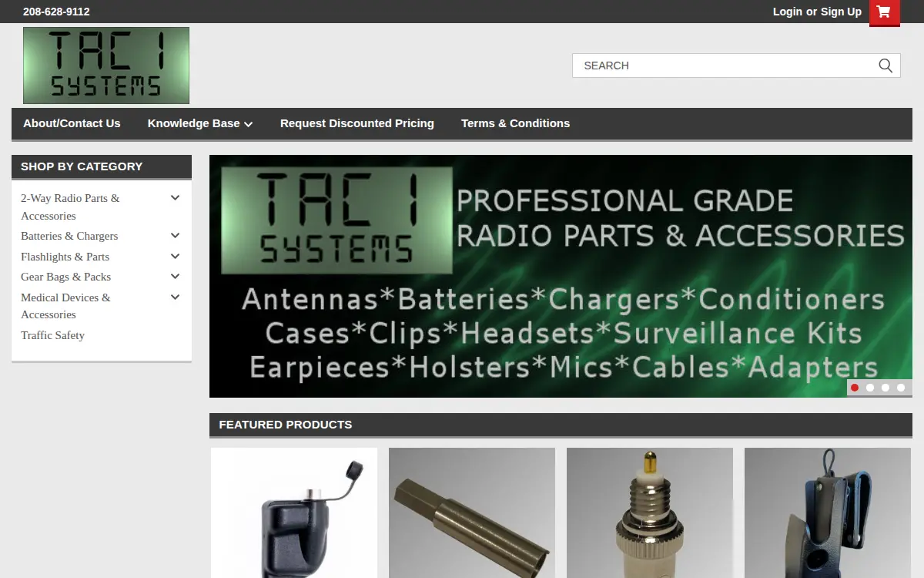The image size is (924, 578).
Task: Open the belt clip holster featured product
Action: click(828, 512)
